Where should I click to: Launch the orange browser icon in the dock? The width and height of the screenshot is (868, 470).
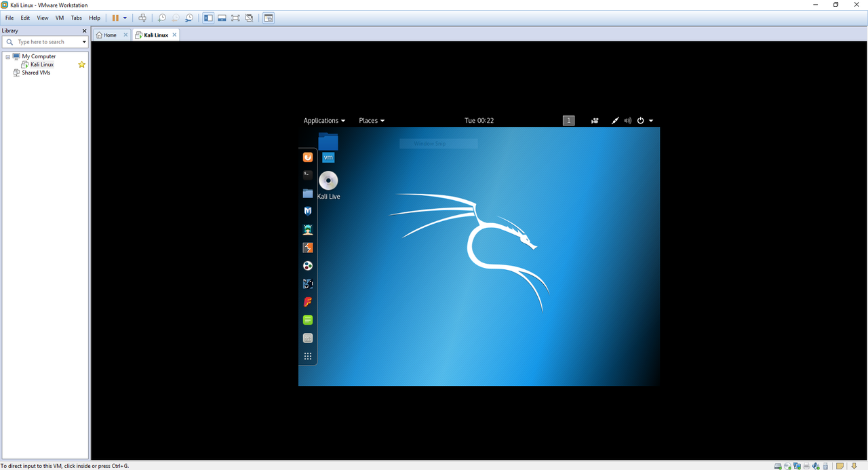(x=308, y=157)
